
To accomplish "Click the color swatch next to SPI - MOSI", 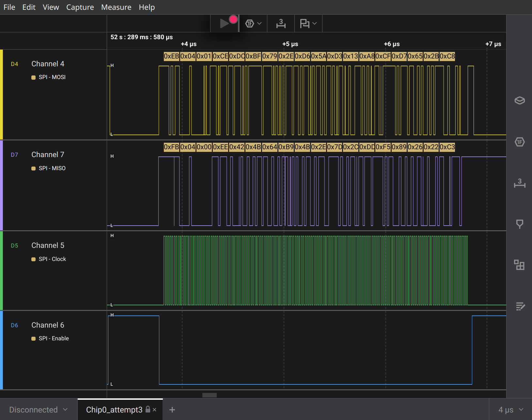I will coord(33,77).
